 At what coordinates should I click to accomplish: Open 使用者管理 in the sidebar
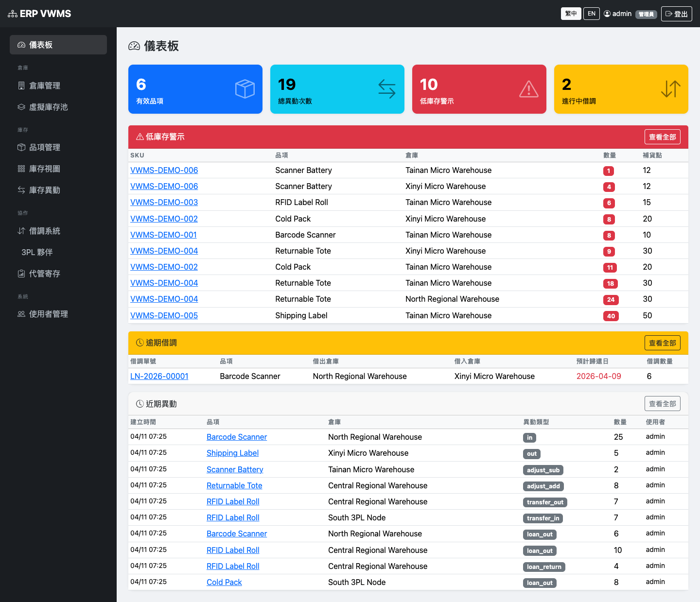coord(49,314)
